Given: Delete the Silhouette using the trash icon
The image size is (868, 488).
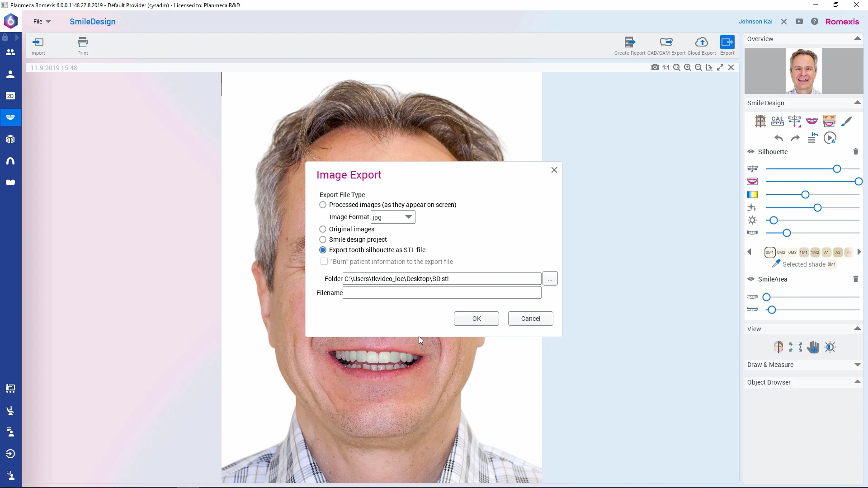Looking at the screenshot, I should (856, 151).
